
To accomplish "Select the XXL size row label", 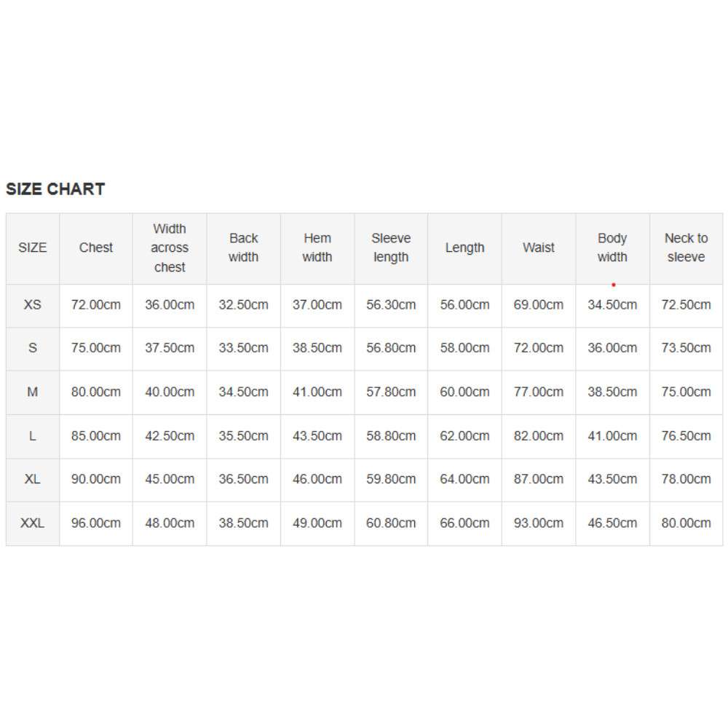I will tap(33, 523).
